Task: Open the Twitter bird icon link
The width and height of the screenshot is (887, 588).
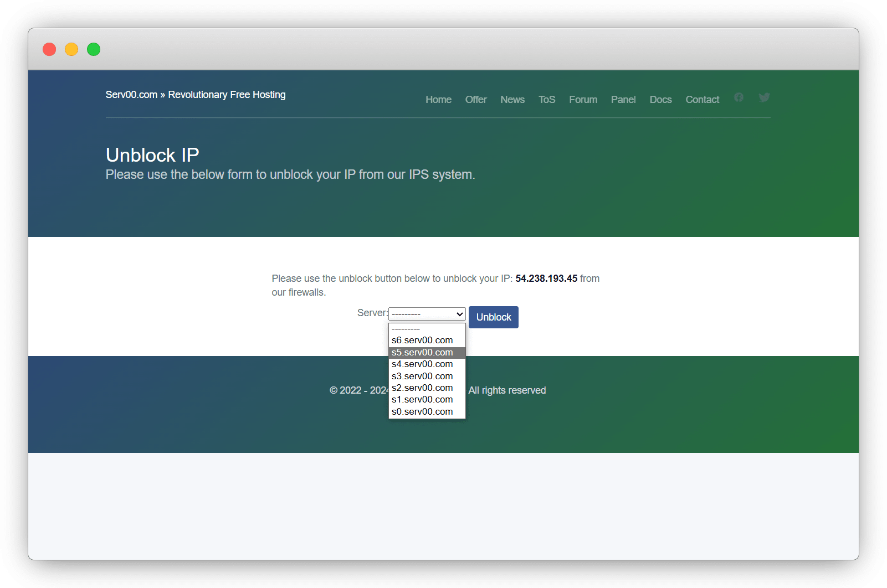Action: click(764, 97)
